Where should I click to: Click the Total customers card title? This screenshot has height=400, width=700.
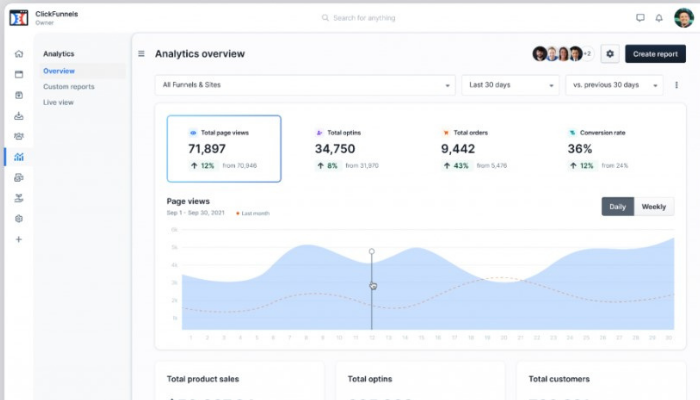[x=559, y=379]
